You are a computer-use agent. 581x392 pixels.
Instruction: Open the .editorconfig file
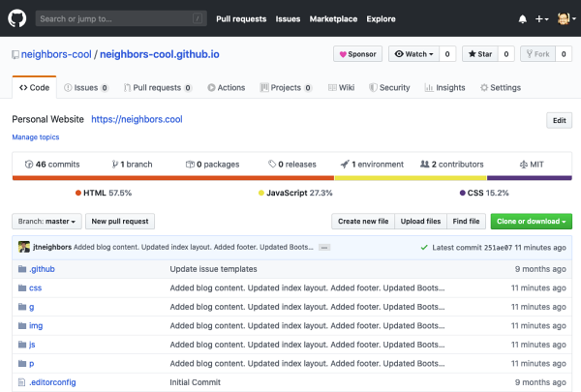[52, 382]
